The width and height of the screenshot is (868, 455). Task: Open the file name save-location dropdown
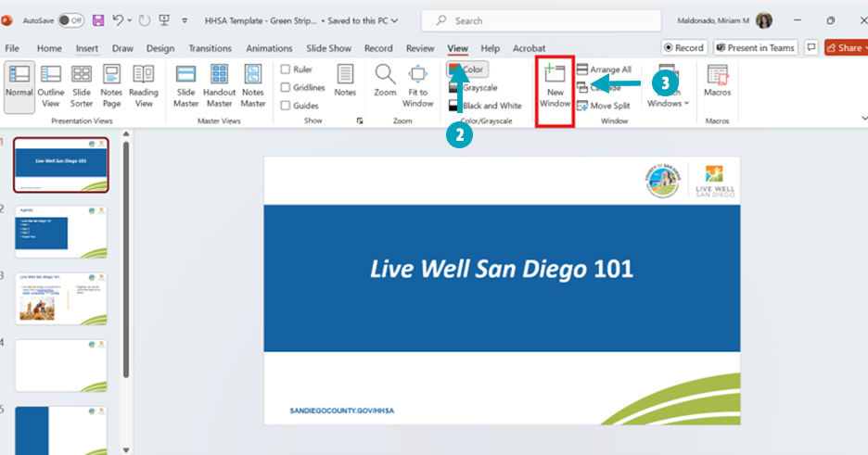tap(395, 20)
